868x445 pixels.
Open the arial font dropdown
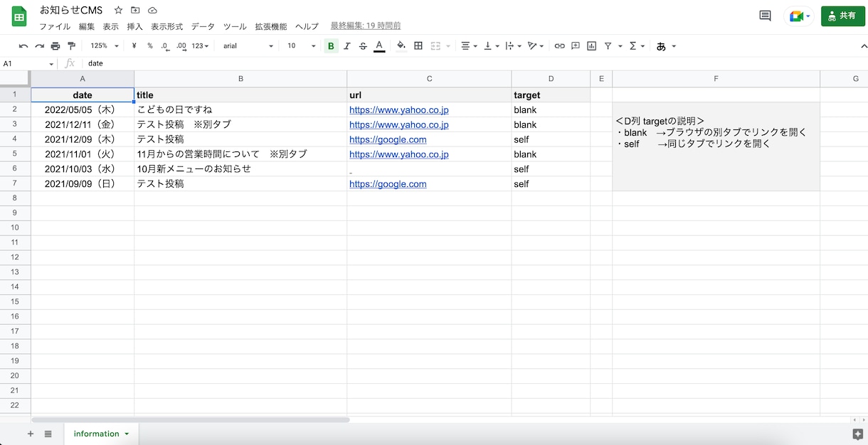(248, 46)
